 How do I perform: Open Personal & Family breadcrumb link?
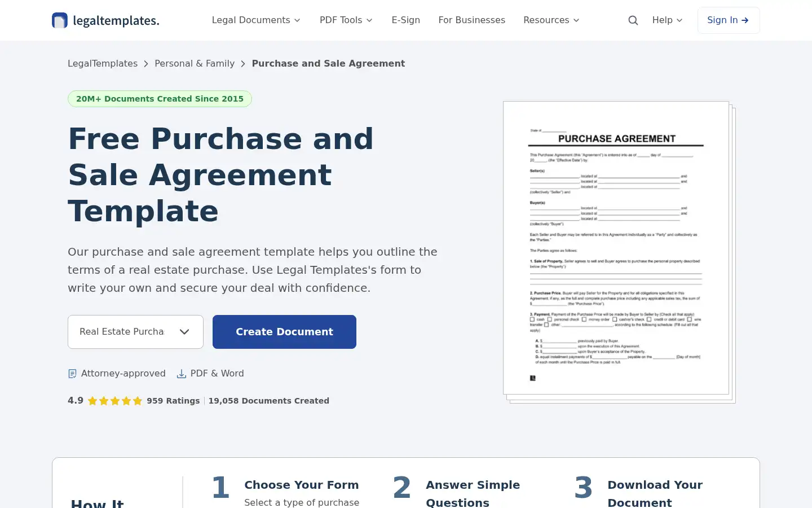click(x=195, y=64)
